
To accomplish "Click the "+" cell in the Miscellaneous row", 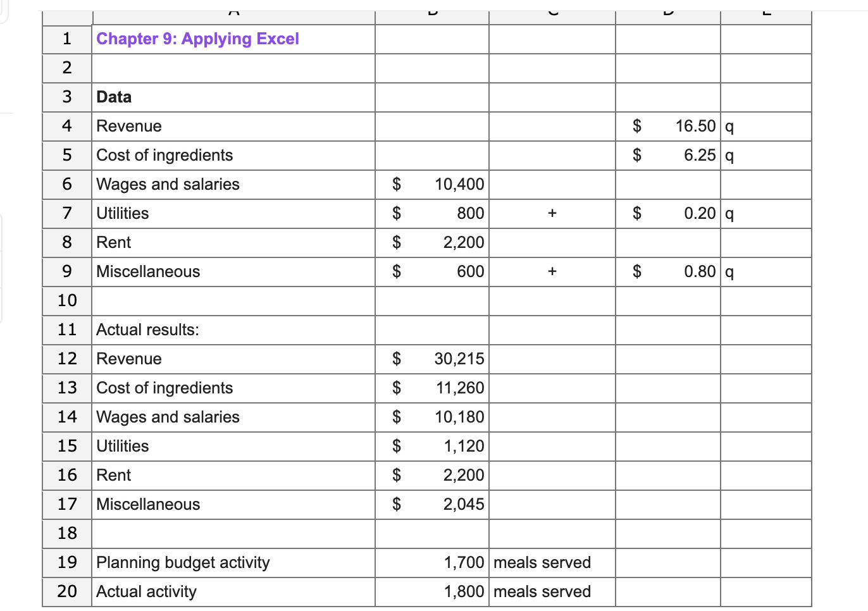I will pyautogui.click(x=552, y=271).
